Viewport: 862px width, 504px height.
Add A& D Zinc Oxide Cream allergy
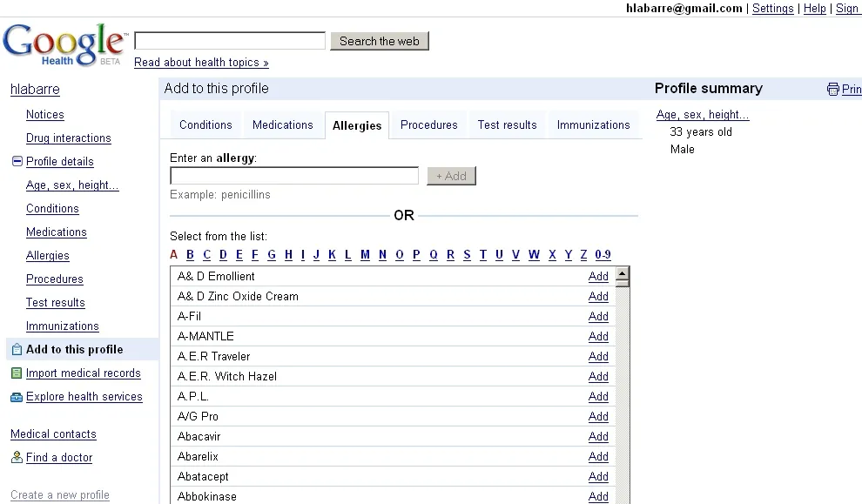click(x=598, y=296)
